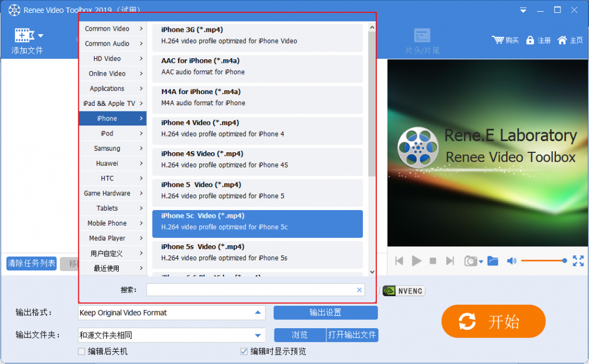Open the 用户自定义 category
Viewport: 589px width, 364px height.
coord(113,253)
